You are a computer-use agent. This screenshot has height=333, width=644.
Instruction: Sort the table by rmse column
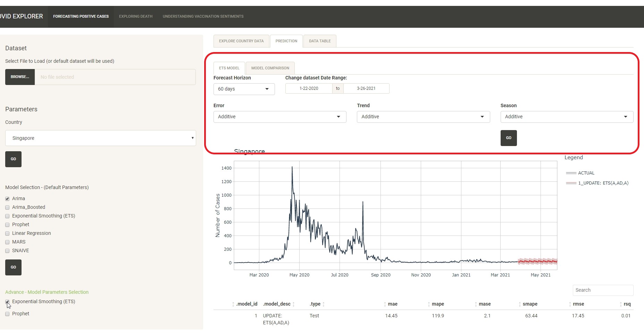click(578, 304)
